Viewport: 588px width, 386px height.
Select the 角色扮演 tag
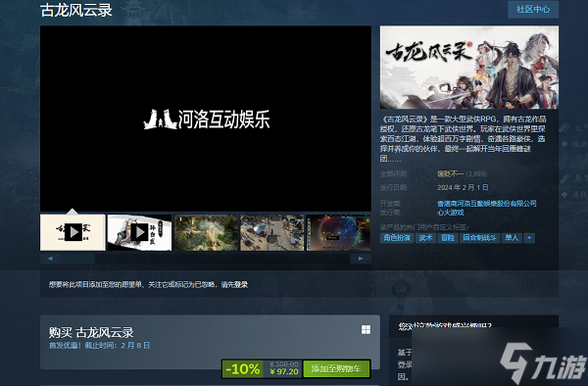point(397,238)
